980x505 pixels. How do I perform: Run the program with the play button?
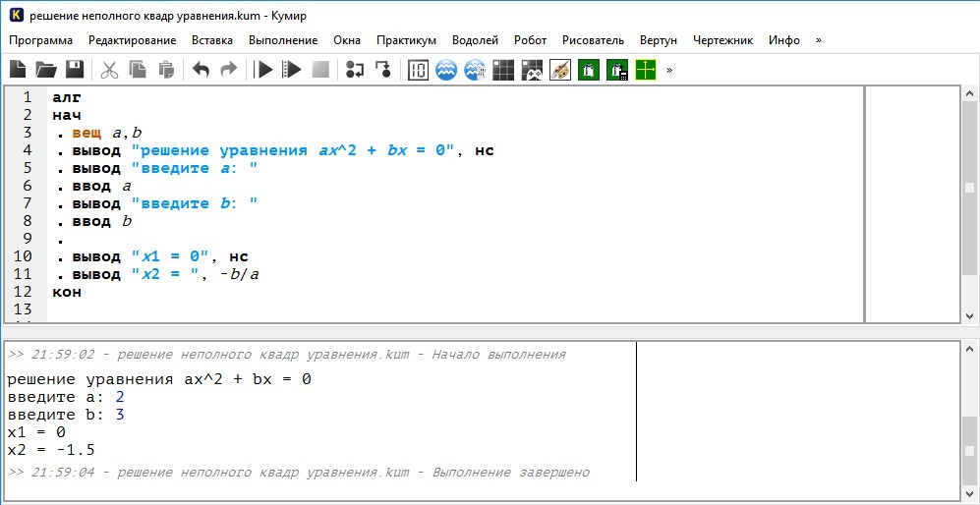[x=263, y=70]
